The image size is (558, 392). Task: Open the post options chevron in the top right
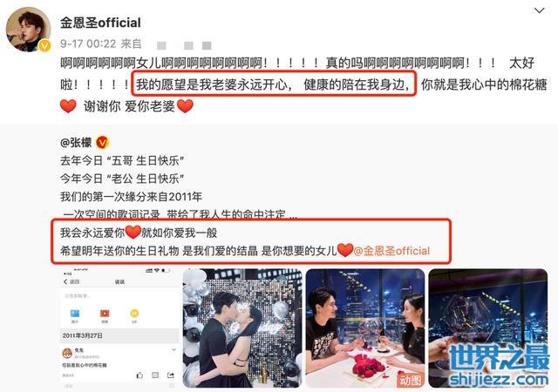[x=540, y=10]
